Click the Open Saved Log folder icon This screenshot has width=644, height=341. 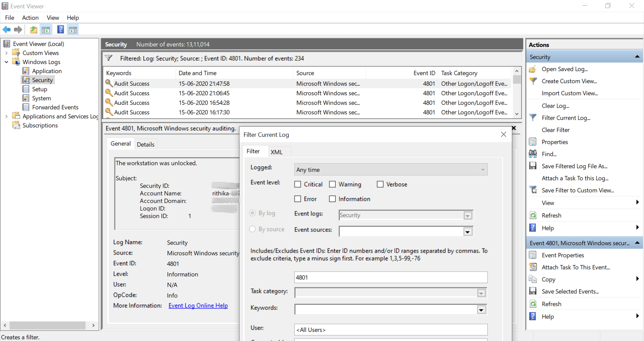533,69
